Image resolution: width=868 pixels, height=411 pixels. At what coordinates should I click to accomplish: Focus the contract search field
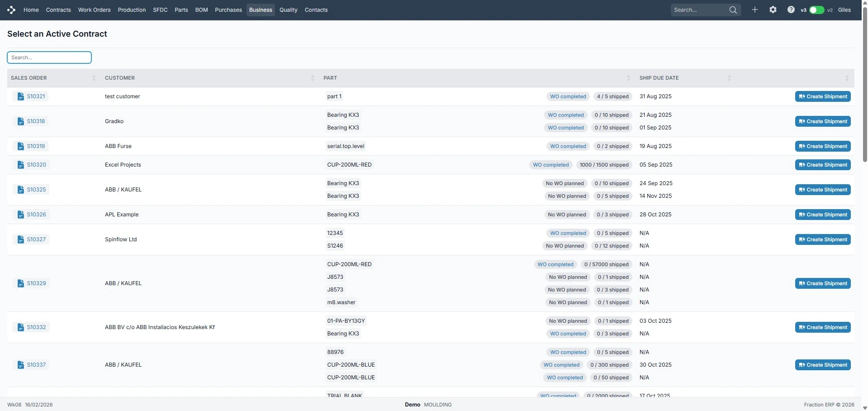[49, 57]
